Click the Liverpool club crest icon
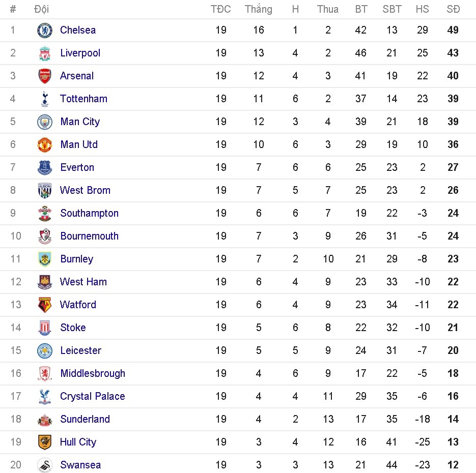The image size is (476, 473). [x=45, y=53]
